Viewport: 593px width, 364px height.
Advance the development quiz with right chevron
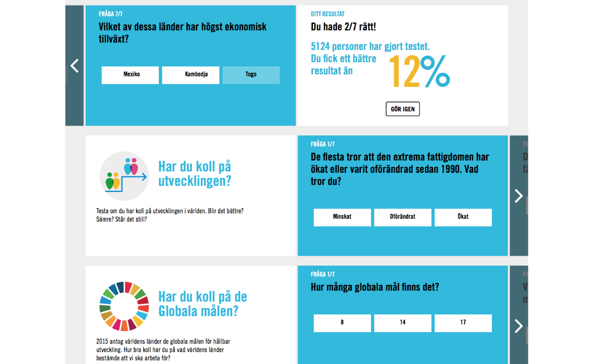coord(519,196)
